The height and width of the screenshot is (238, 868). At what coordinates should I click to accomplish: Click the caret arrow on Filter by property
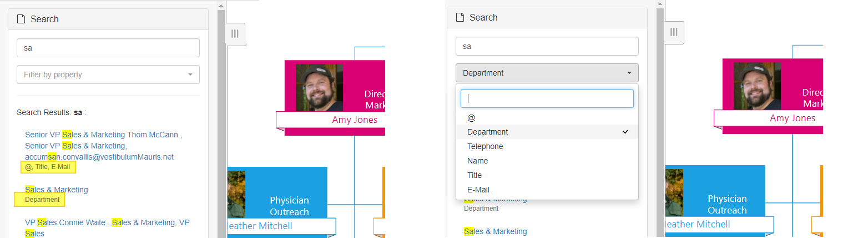190,75
